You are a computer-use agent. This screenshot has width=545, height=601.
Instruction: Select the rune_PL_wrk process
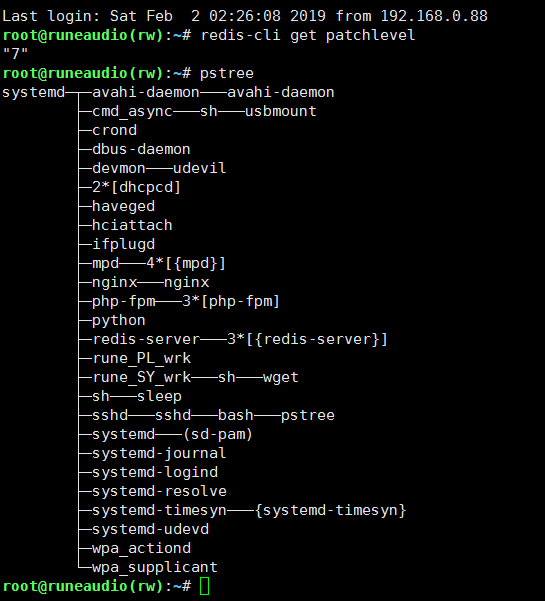coord(141,358)
